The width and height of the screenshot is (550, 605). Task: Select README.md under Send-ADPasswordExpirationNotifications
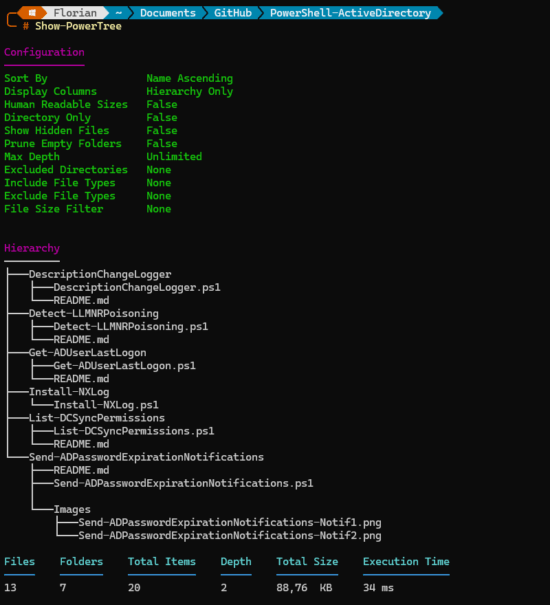coord(81,470)
